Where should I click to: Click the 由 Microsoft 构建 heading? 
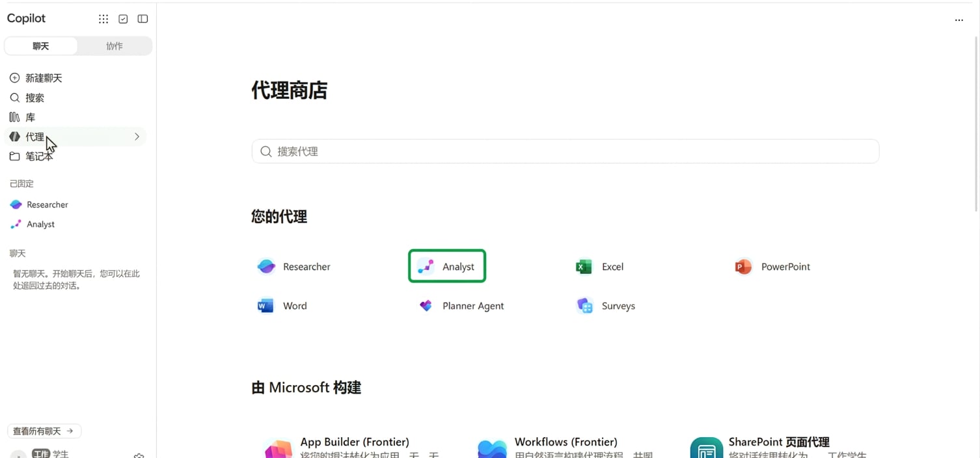coord(306,388)
